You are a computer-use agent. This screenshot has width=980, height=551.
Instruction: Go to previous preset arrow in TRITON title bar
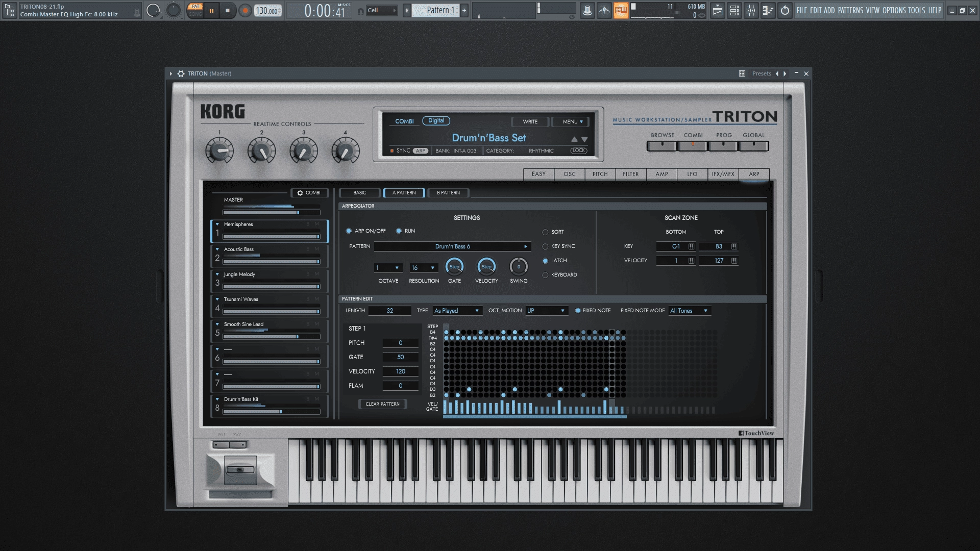point(777,73)
